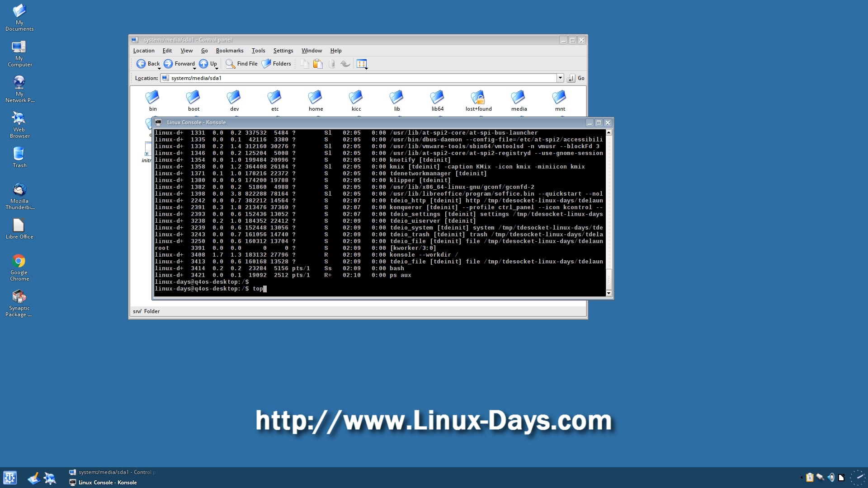Open the My Documents desktop icon

coord(19,18)
